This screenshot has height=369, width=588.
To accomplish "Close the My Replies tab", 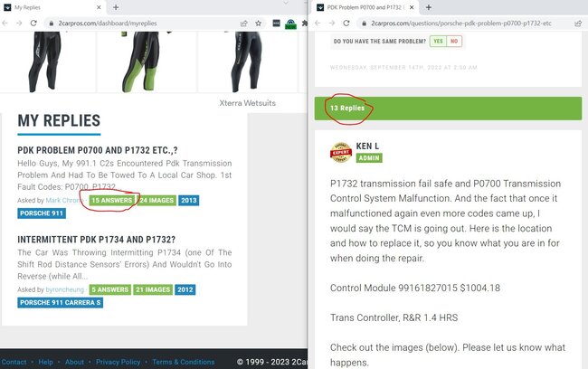I will coord(99,7).
